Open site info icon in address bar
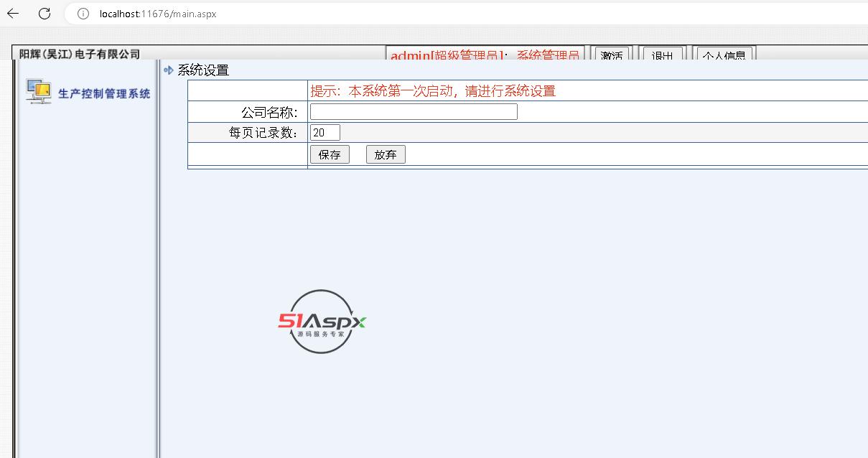Viewport: 868px width, 458px height. click(83, 14)
